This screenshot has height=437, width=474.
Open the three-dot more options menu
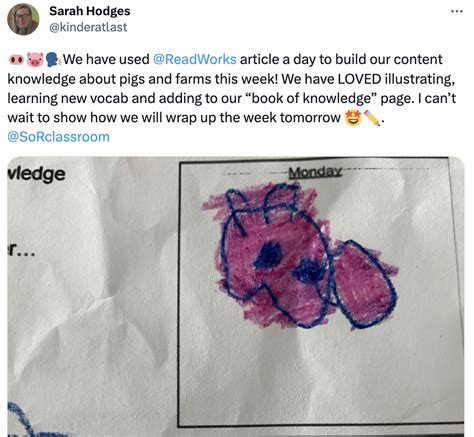coord(457,11)
